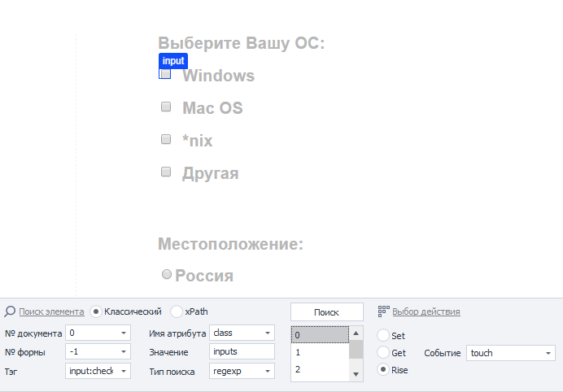The image size is (563, 392).
Task: Expand the Имя атрибута combo box
Action: coord(268,333)
